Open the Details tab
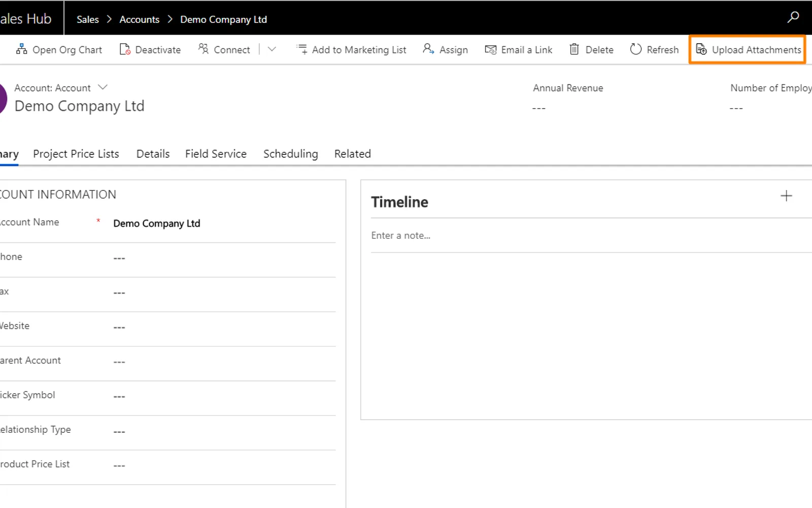Viewport: 812px width, 508px height. point(153,154)
